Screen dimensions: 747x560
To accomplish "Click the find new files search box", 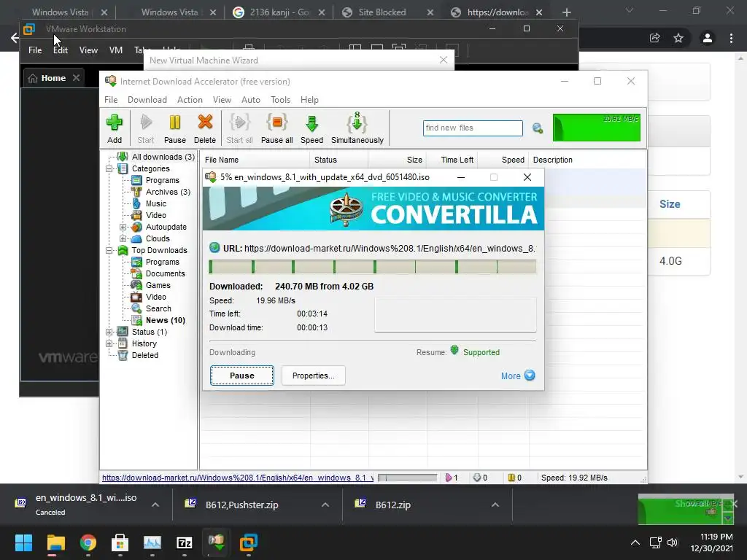I will point(473,128).
